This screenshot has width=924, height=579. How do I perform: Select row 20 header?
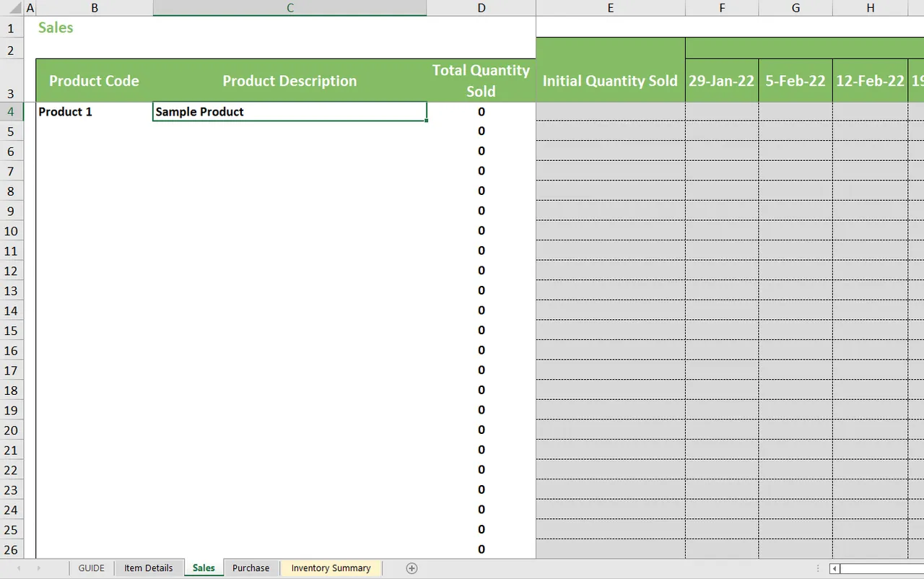pyautogui.click(x=12, y=430)
